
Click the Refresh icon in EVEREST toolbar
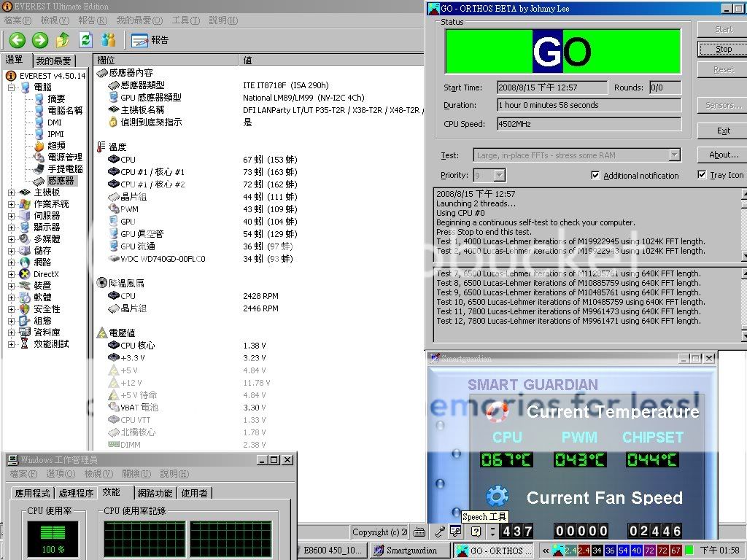[x=86, y=40]
